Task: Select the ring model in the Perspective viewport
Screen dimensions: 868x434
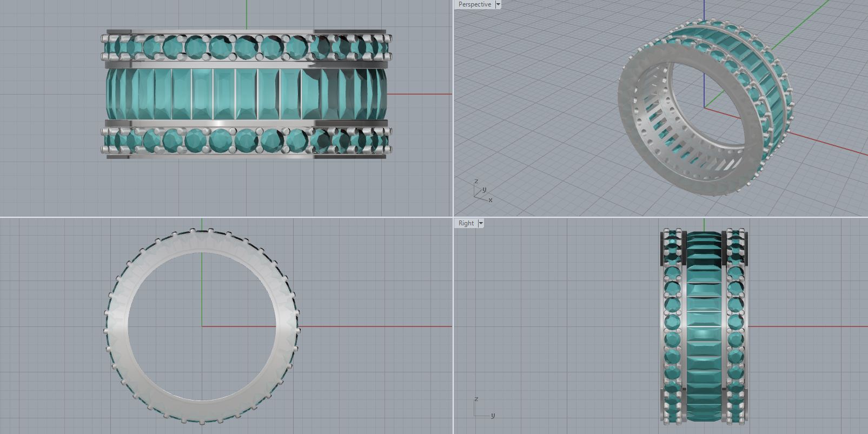Action: point(706,108)
